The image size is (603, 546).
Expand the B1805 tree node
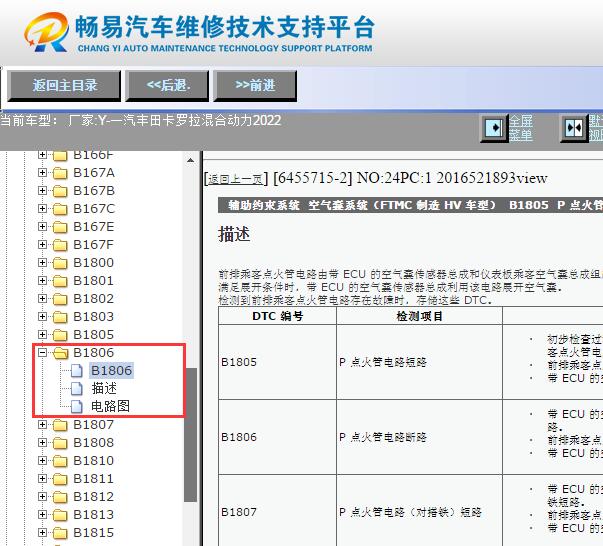point(43,335)
